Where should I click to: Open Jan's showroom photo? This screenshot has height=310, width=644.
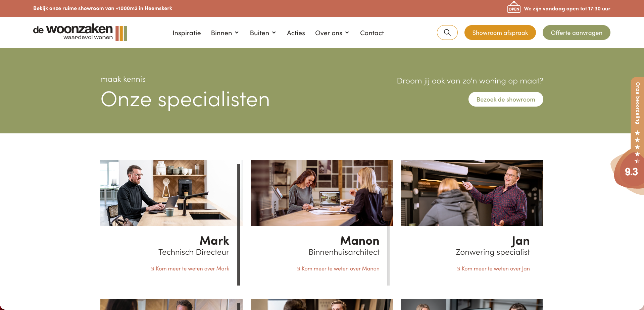(x=472, y=193)
